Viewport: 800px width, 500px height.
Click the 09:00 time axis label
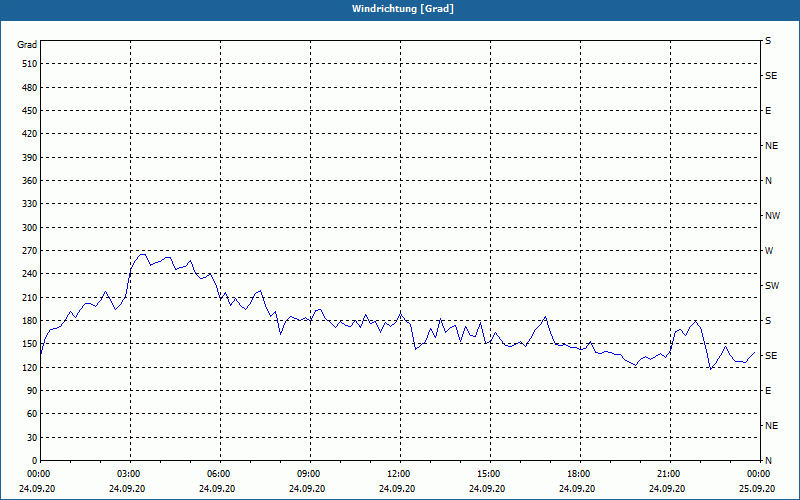pos(310,474)
